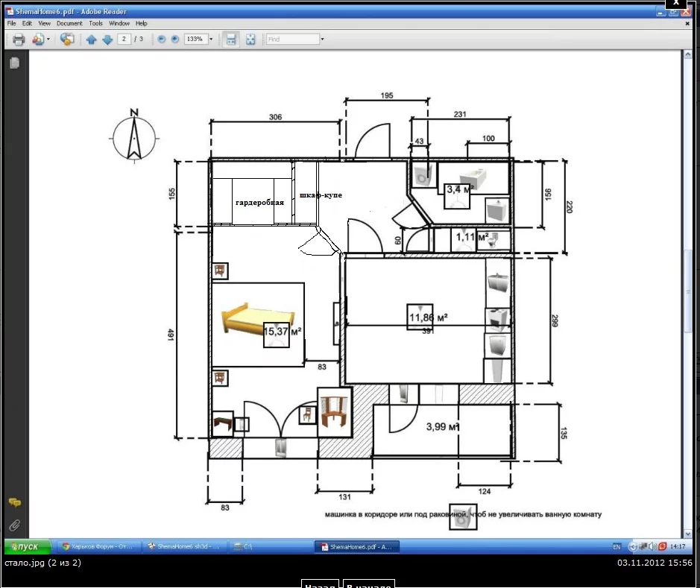This screenshot has width=700, height=588.
Task: Open the Tools menu
Action: pos(95,23)
